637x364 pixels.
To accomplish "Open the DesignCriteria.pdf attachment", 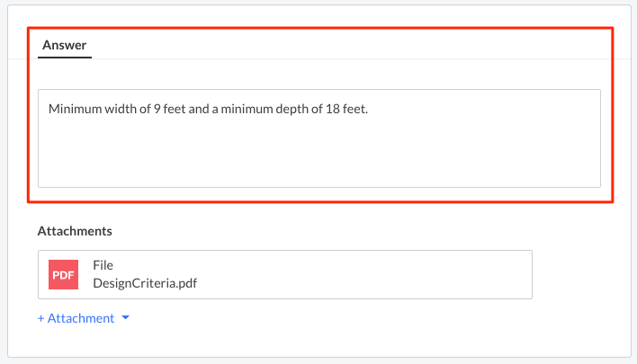I will coord(144,282).
